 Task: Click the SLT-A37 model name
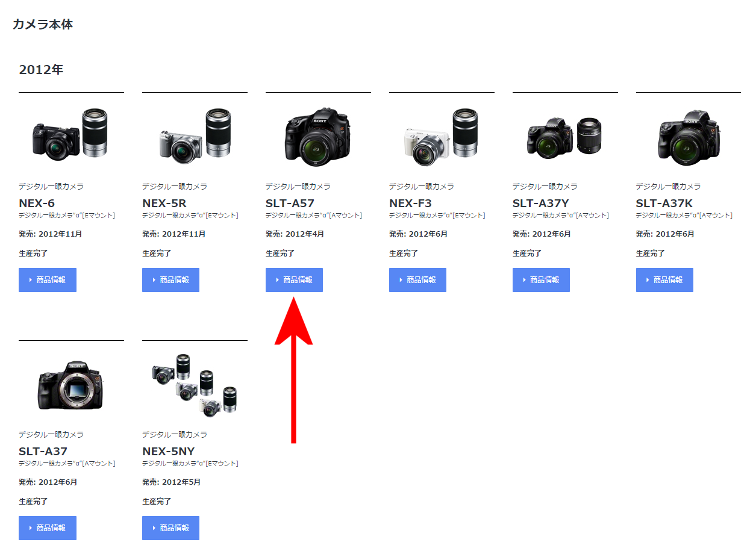tap(43, 451)
